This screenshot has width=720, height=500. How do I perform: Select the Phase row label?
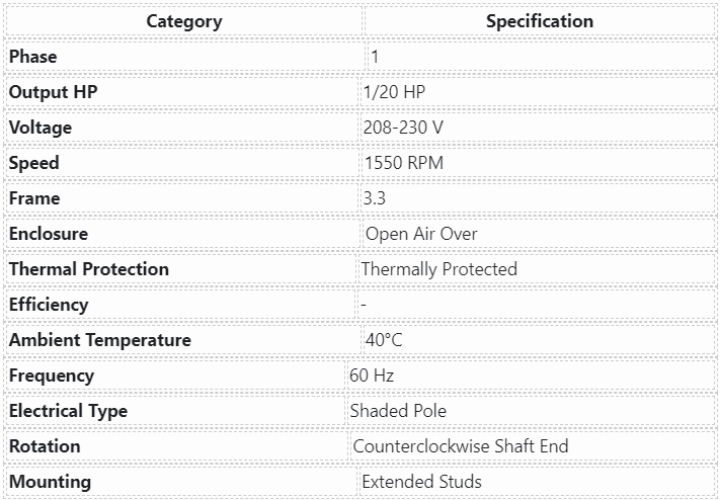[33, 57]
